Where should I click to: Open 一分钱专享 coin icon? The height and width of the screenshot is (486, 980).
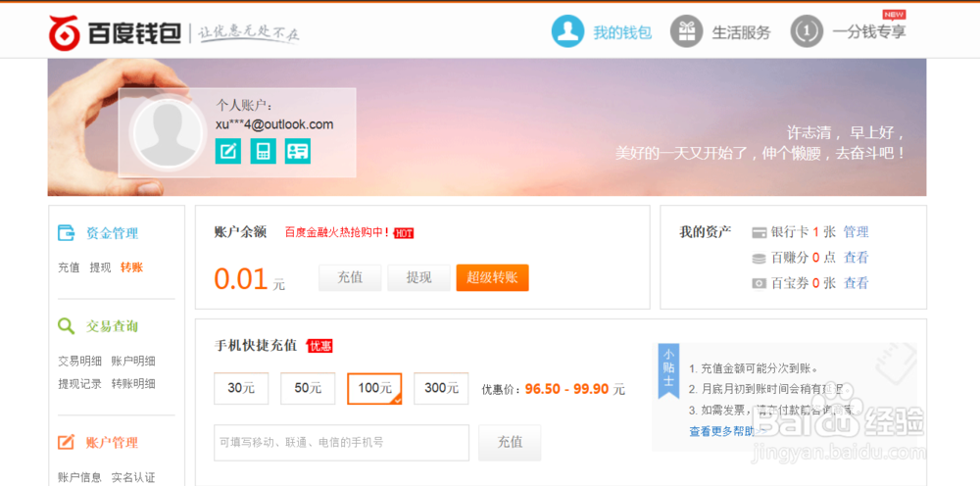coord(807,31)
